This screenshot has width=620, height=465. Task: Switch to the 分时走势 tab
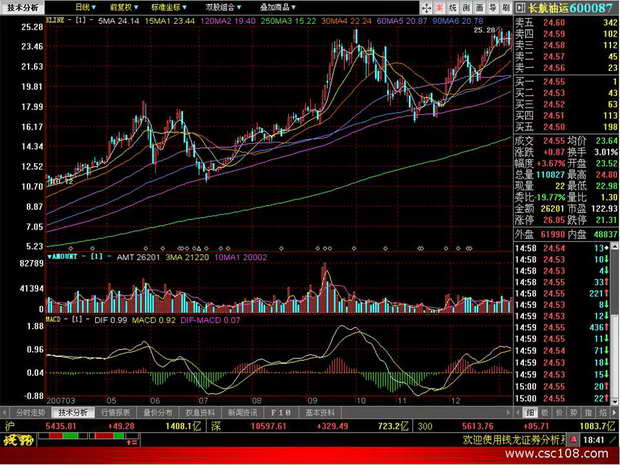[30, 413]
